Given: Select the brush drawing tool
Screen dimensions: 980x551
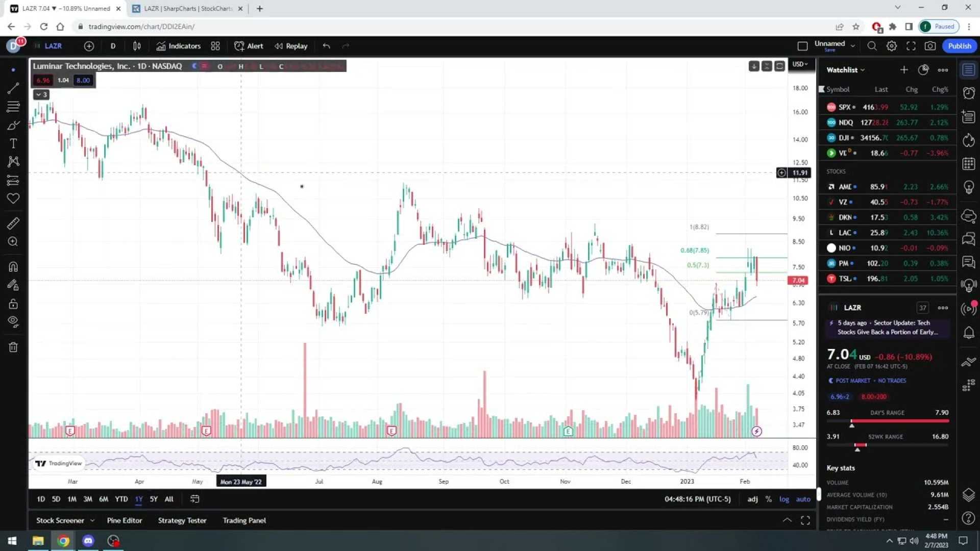Looking at the screenshot, I should (x=13, y=125).
